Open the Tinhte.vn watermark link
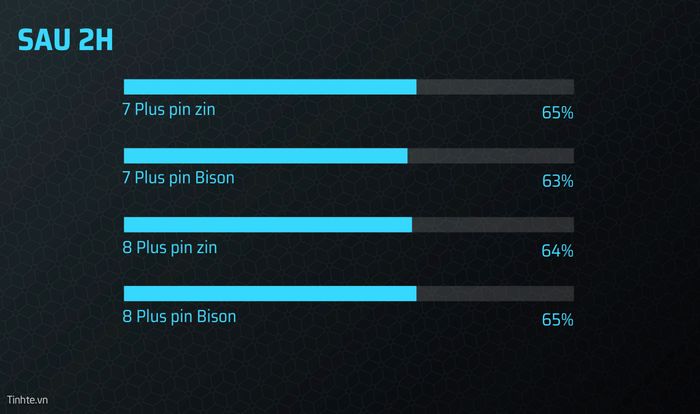The image size is (700, 414). 27,400
